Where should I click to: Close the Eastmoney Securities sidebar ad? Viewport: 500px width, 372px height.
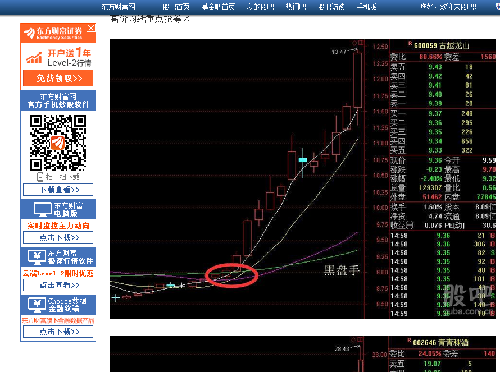click(x=91, y=28)
